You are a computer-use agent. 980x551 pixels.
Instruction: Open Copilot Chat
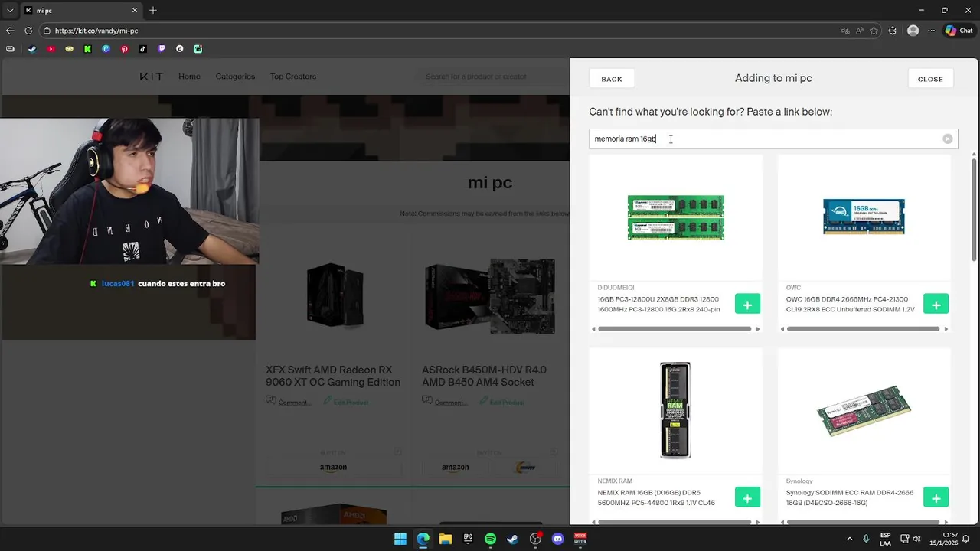[x=959, y=31]
